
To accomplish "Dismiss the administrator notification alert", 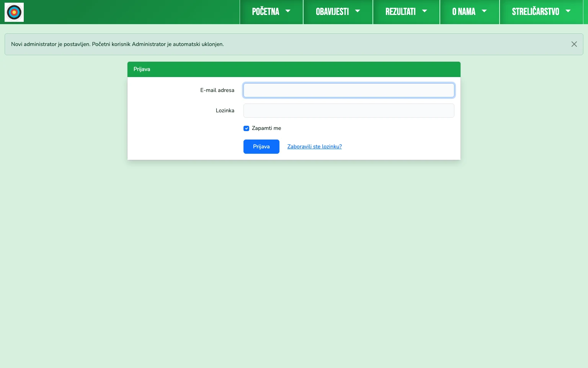I will [x=574, y=44].
